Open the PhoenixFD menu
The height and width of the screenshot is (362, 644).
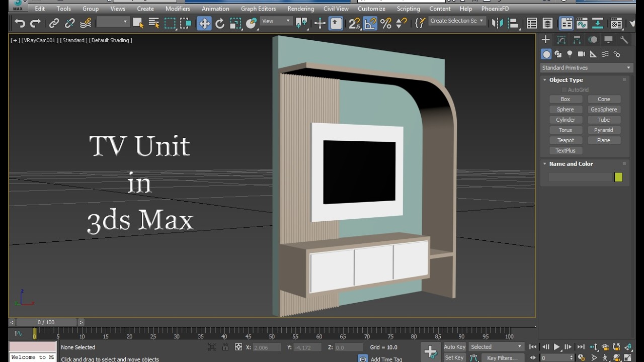point(495,9)
